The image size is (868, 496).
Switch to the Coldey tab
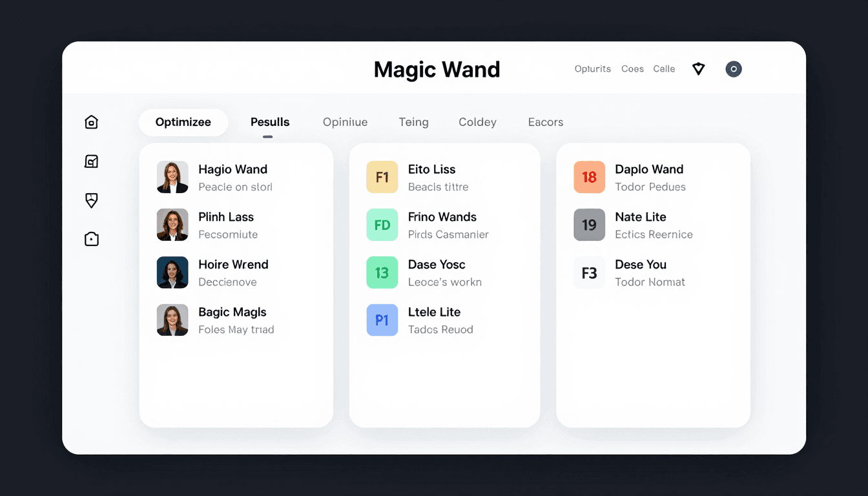coord(477,122)
